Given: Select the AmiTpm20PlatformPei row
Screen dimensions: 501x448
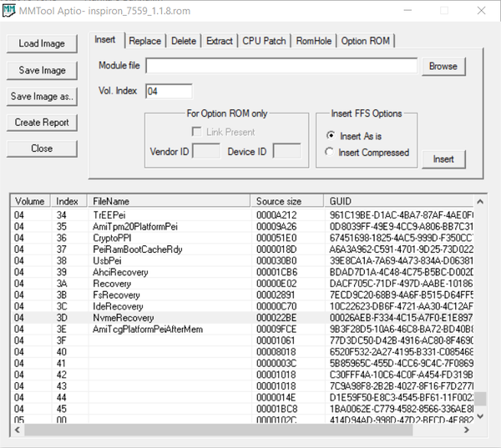Looking at the screenshot, I should coord(242,227).
